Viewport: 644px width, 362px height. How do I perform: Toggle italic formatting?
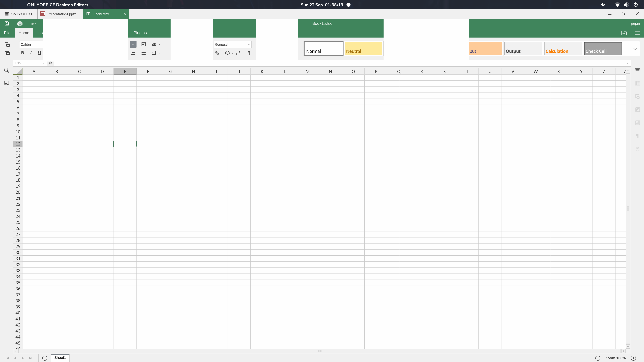(x=31, y=53)
